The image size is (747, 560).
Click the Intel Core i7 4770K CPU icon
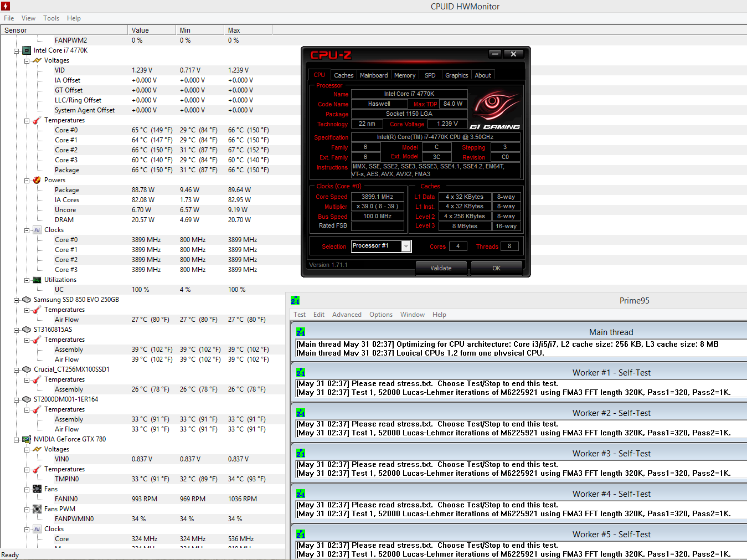26,50
